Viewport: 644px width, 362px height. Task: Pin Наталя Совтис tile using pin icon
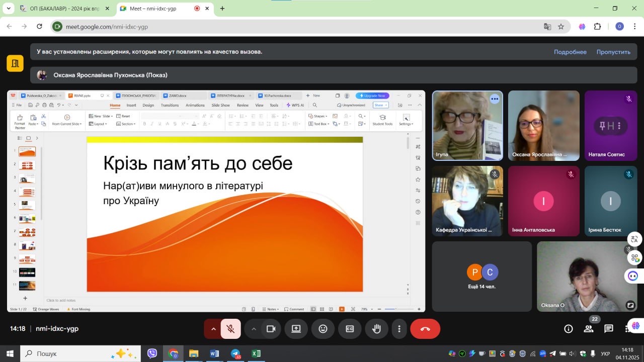click(x=602, y=126)
